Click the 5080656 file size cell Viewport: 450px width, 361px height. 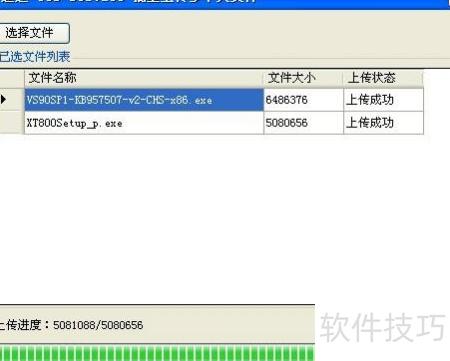[303, 123]
